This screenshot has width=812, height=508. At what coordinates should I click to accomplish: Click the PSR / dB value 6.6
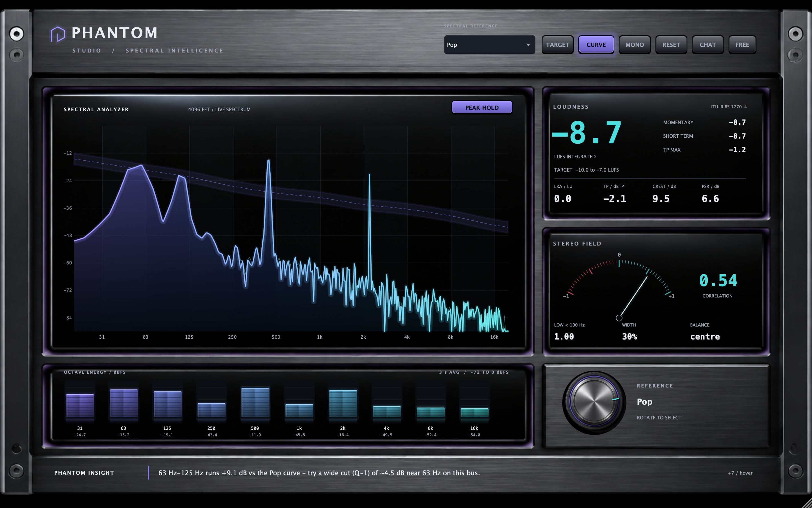(x=710, y=199)
